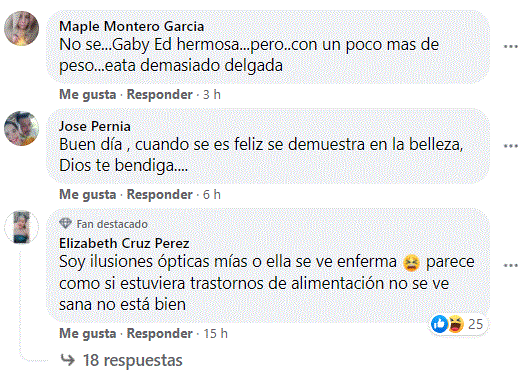Image resolution: width=523 pixels, height=375 pixels.
Task: Open options menu for Maple Montero Garcia's comment
Action: coord(510,47)
